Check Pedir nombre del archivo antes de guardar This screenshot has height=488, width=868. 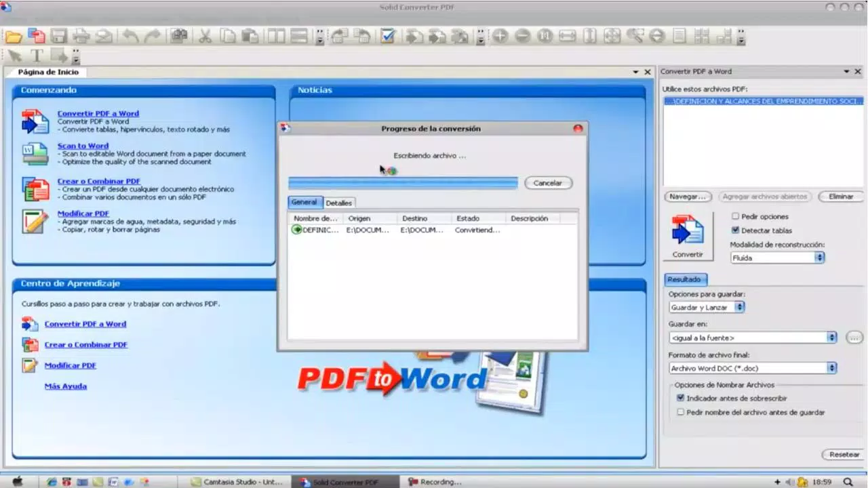[x=681, y=411]
